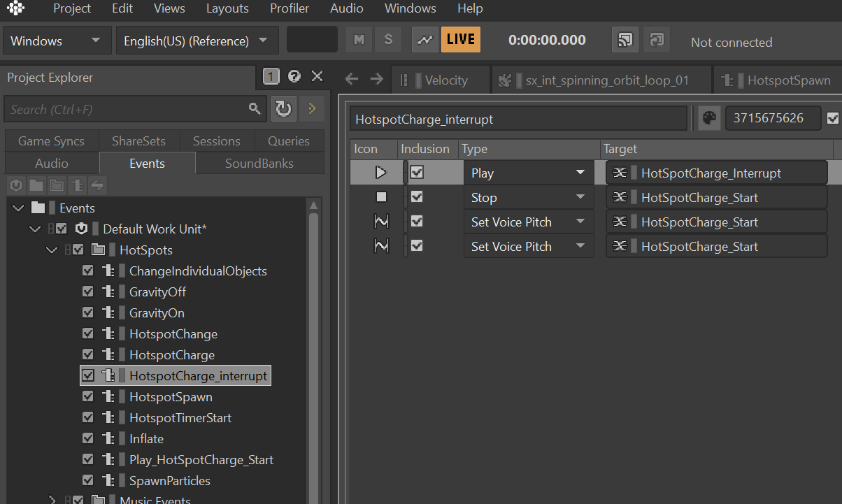The height and width of the screenshot is (504, 842).
Task: Click event icon beside GravityOff
Action: point(108,291)
